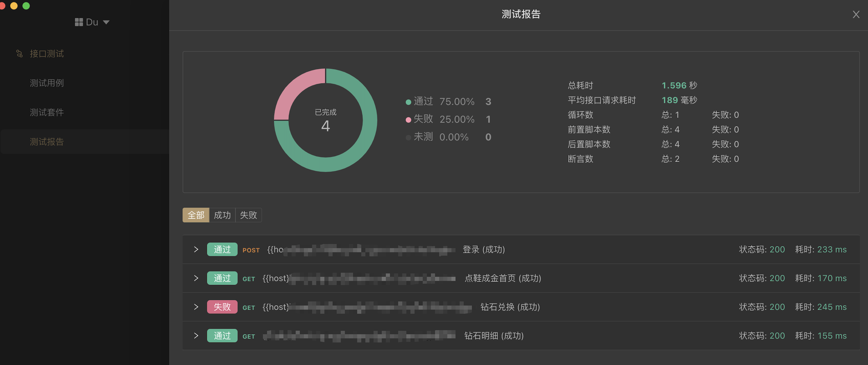
Task: Click the 接口测试 sidebar heading
Action: pos(47,54)
